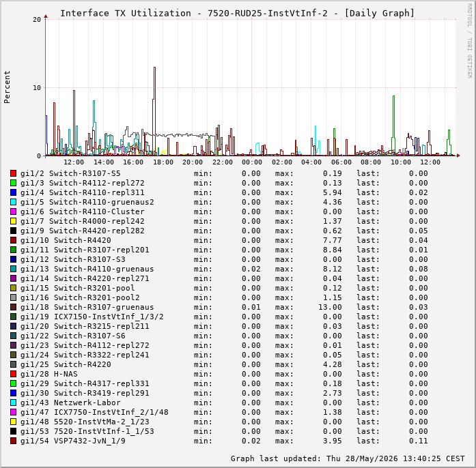Click the red swatch for gi1/2 Switch-R3107-S5
Image resolution: width=476 pixels, height=468 pixels.
click(x=13, y=173)
